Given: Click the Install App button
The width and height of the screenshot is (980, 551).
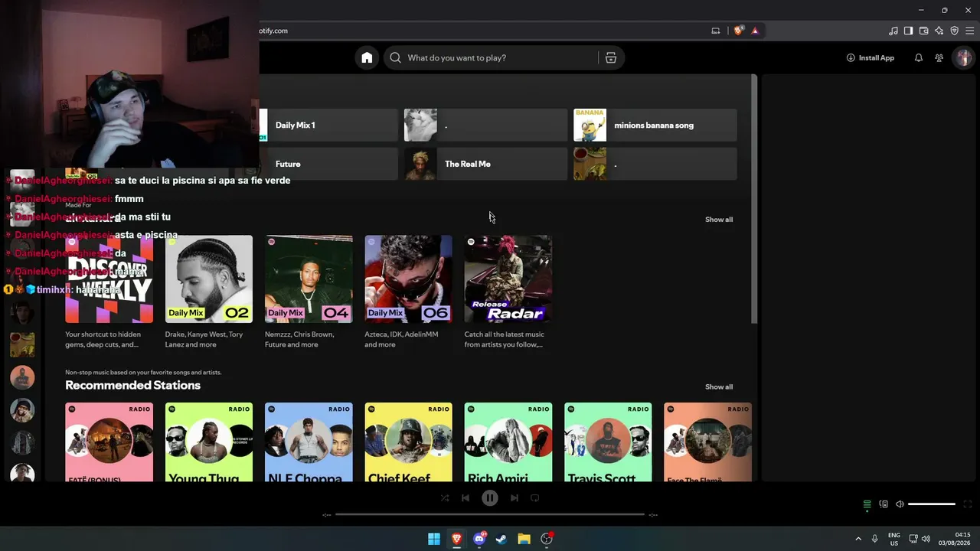Looking at the screenshot, I should tap(871, 57).
